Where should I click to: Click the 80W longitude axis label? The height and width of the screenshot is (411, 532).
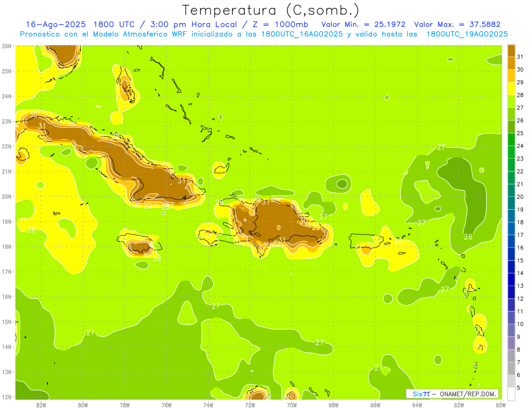[83, 404]
